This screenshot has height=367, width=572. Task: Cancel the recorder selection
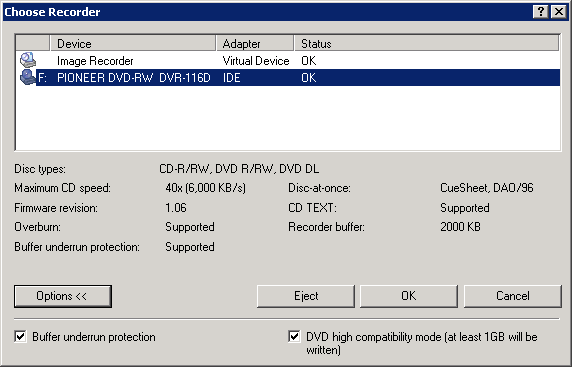click(x=513, y=296)
